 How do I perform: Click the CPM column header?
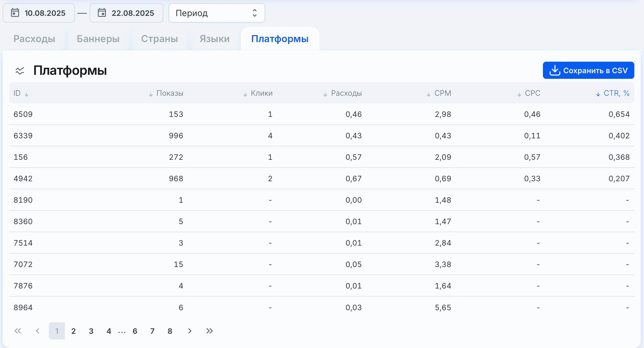(443, 93)
